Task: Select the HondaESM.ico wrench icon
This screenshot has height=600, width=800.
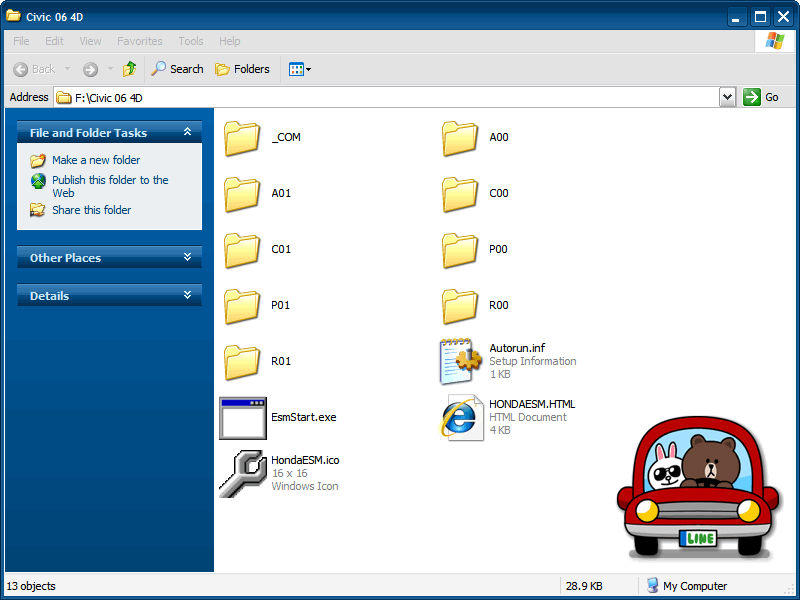Action: (x=243, y=473)
